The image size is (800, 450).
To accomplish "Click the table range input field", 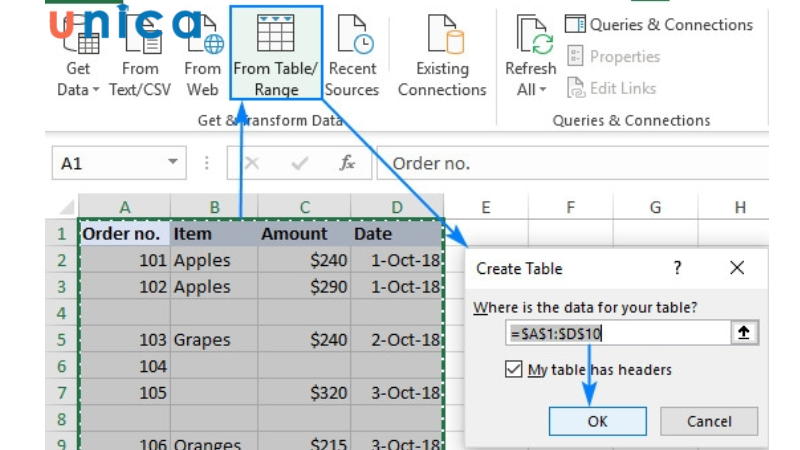I will 615,334.
